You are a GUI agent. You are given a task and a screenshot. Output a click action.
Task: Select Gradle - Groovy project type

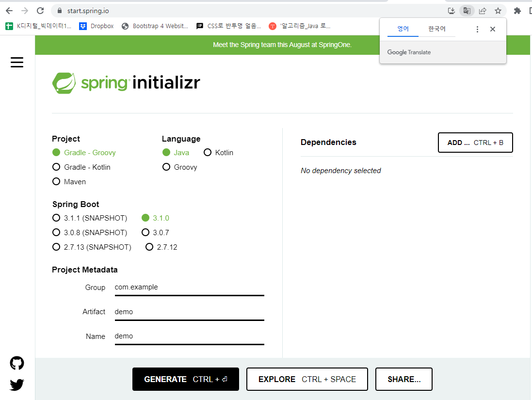point(84,153)
